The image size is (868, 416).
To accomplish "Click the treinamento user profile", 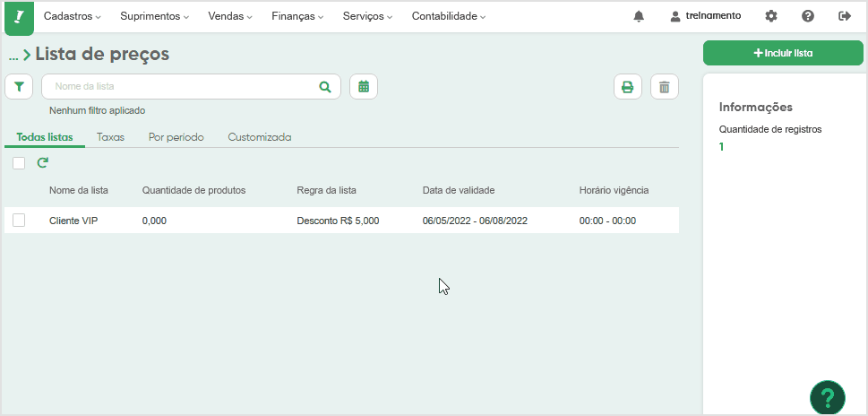I will 705,16.
